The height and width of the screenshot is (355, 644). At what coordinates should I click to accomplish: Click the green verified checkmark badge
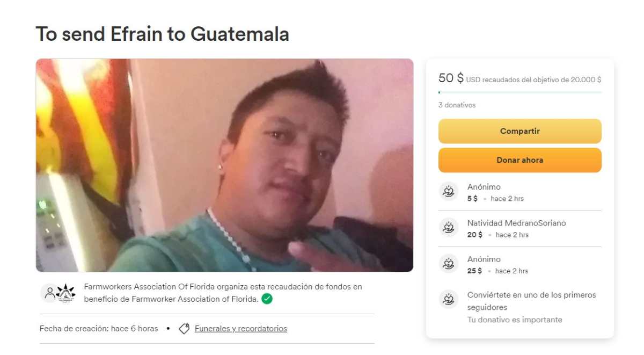click(267, 299)
